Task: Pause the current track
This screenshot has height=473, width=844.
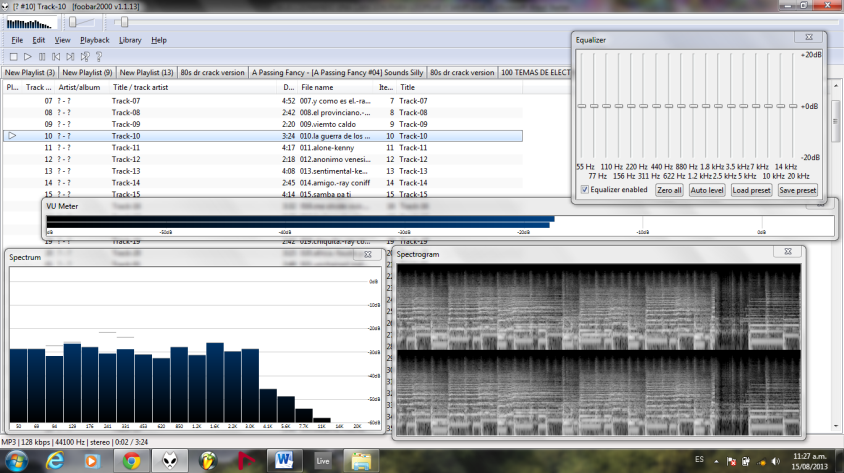Action: 42,57
